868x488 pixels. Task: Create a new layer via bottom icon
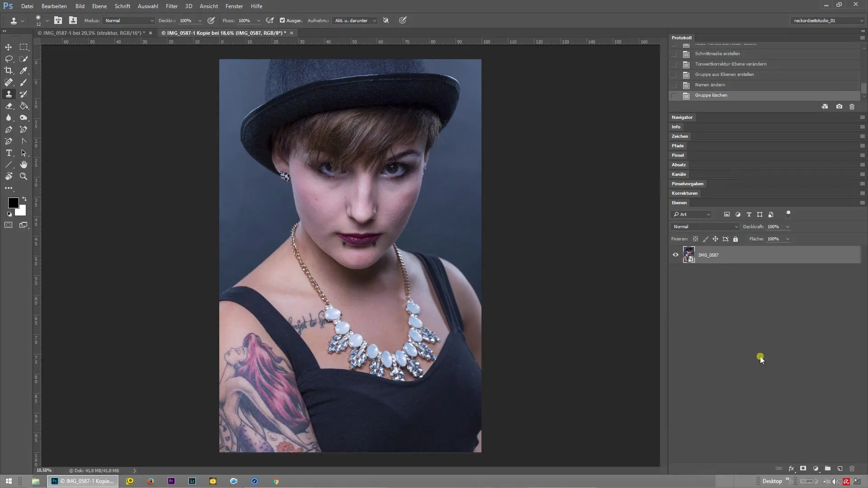tap(840, 469)
